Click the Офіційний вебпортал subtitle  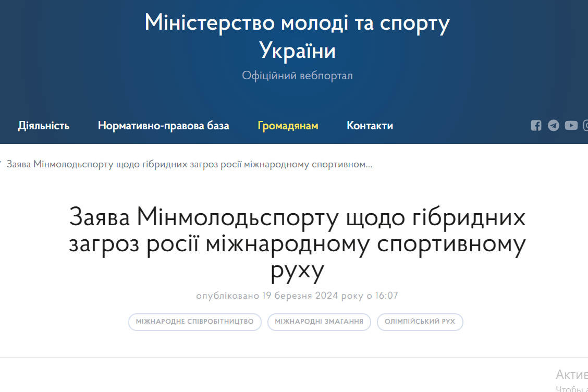point(297,76)
